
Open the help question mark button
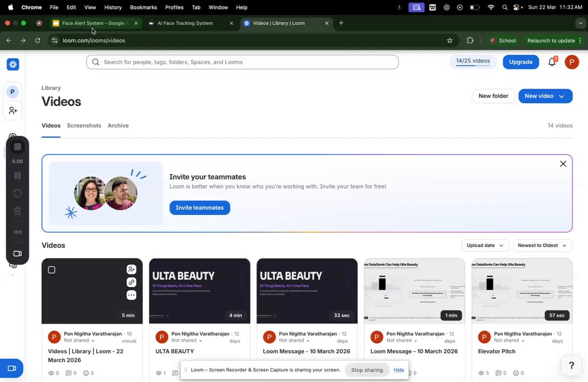[x=571, y=366]
